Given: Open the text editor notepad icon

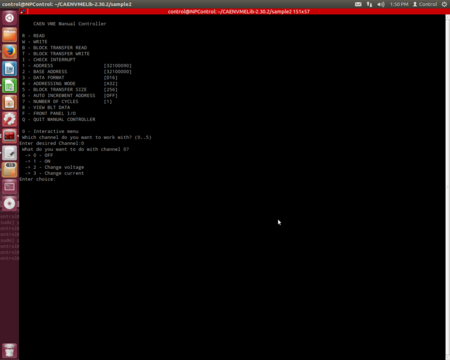Looking at the screenshot, I should tap(9, 153).
